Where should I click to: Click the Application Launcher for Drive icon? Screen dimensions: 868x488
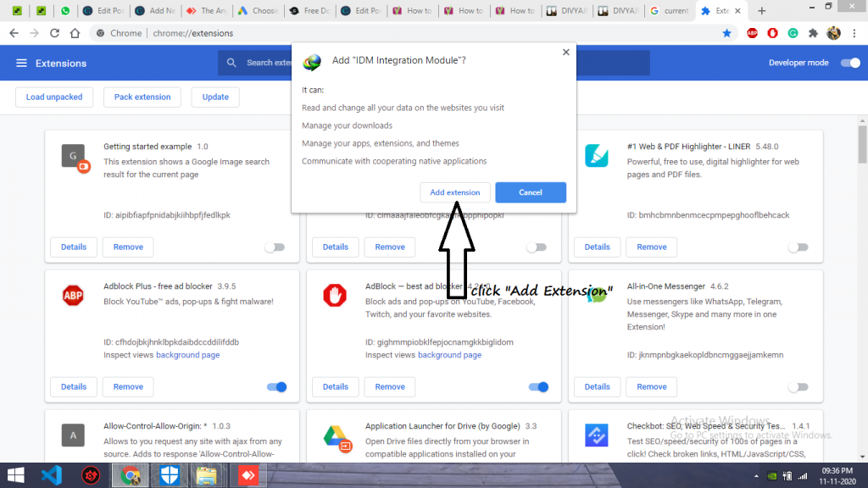337,438
